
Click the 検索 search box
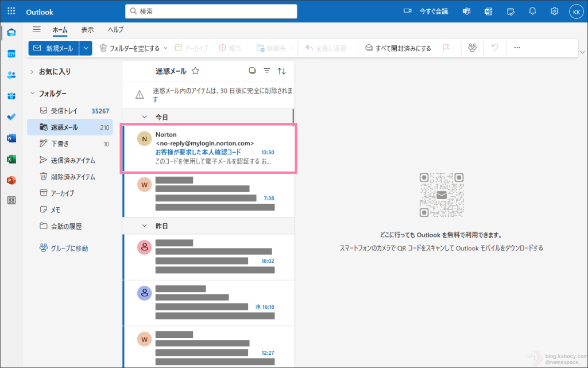click(211, 11)
